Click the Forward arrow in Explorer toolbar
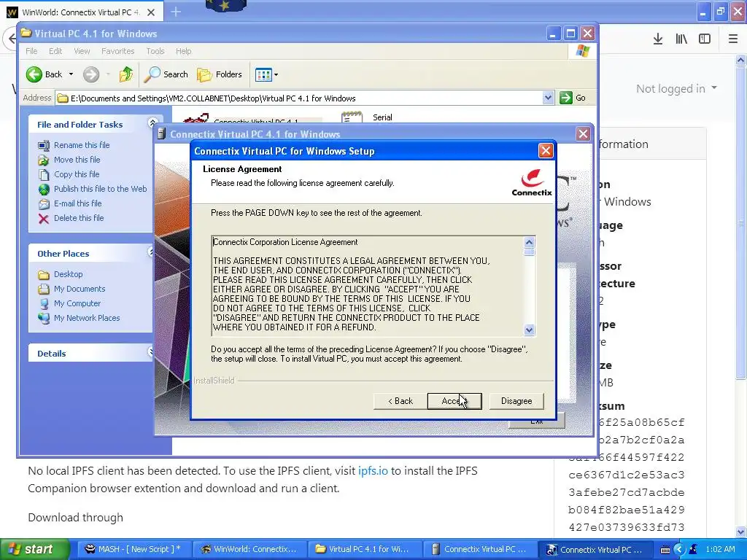The width and height of the screenshot is (747, 560). point(91,74)
